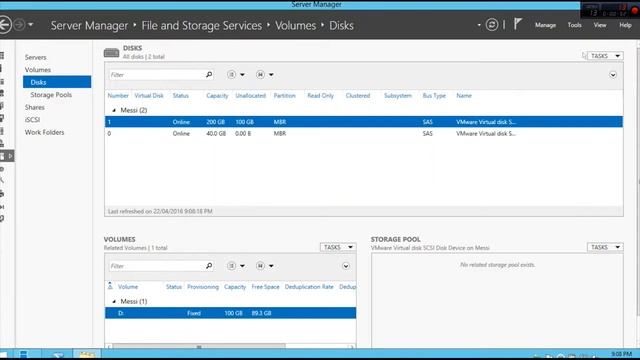Select disk 1 row 200 GB
640x360 pixels.
364,122
